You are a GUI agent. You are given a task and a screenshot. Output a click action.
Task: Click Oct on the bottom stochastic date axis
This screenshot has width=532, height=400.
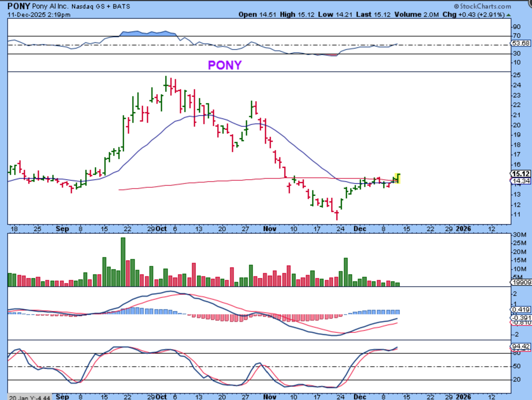pos(161,397)
